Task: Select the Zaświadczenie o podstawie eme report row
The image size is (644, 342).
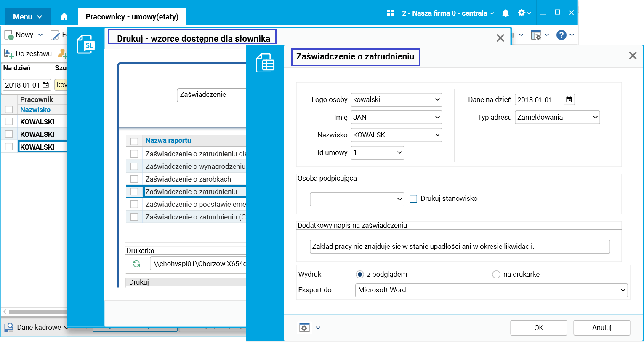Action: coord(186,204)
